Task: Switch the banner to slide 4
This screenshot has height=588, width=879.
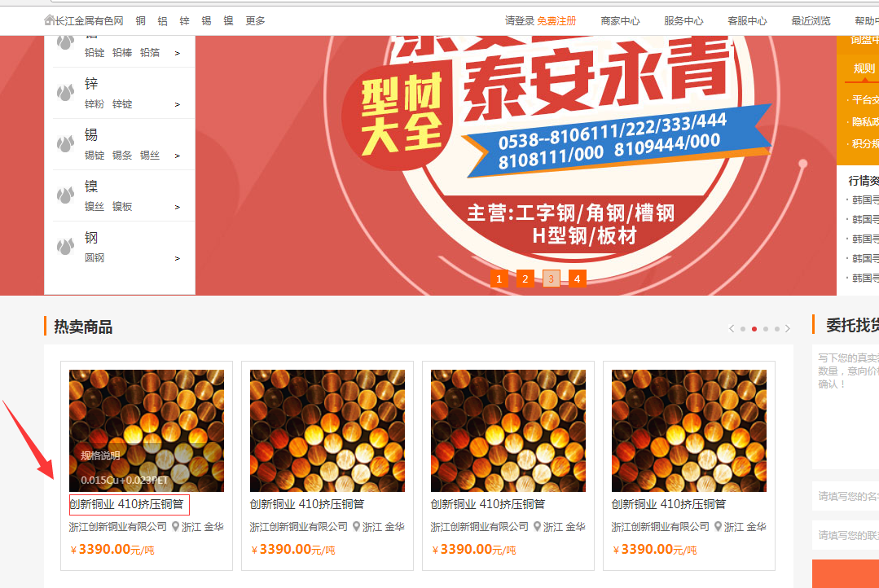Action: [x=578, y=279]
